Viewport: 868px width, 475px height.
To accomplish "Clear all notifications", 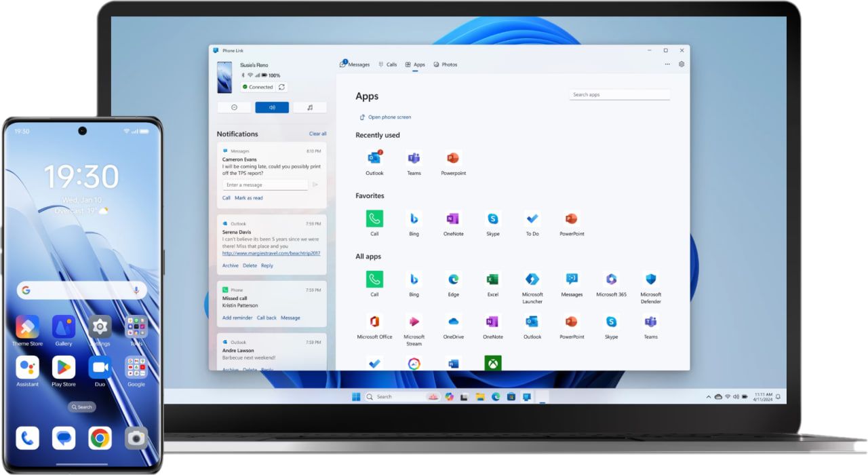I will [x=318, y=134].
